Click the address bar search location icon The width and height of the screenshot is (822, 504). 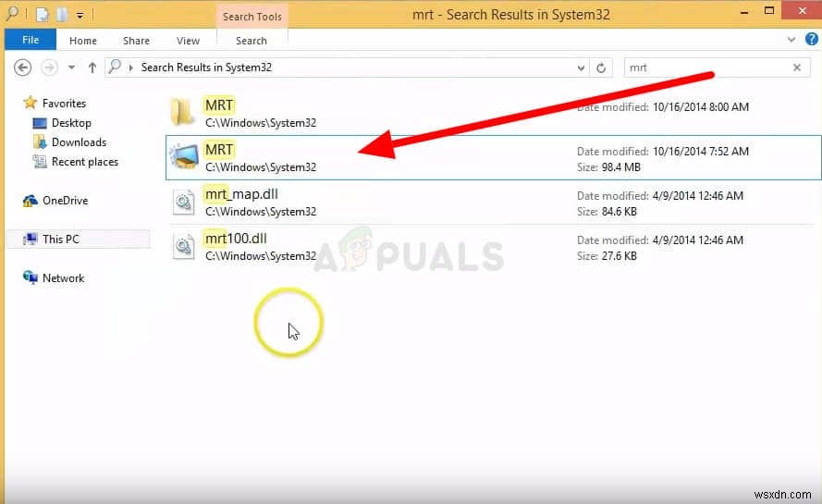[115, 68]
